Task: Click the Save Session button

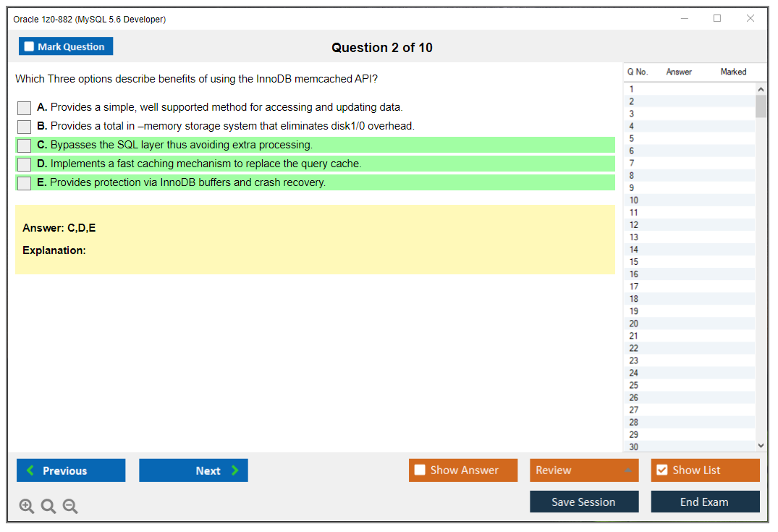Action: [584, 501]
